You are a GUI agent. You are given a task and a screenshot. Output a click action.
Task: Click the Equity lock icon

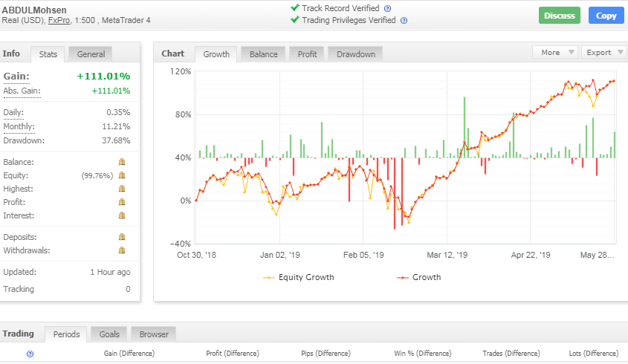coord(122,175)
